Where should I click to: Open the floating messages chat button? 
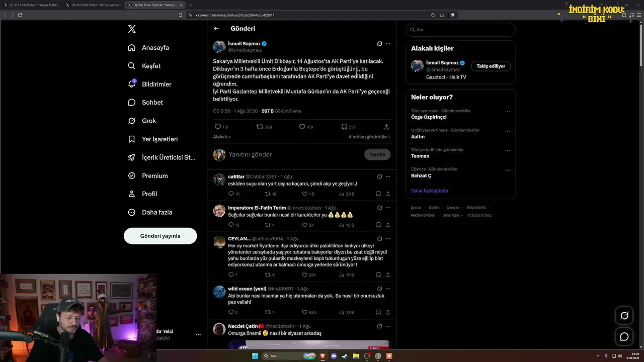coord(624,337)
